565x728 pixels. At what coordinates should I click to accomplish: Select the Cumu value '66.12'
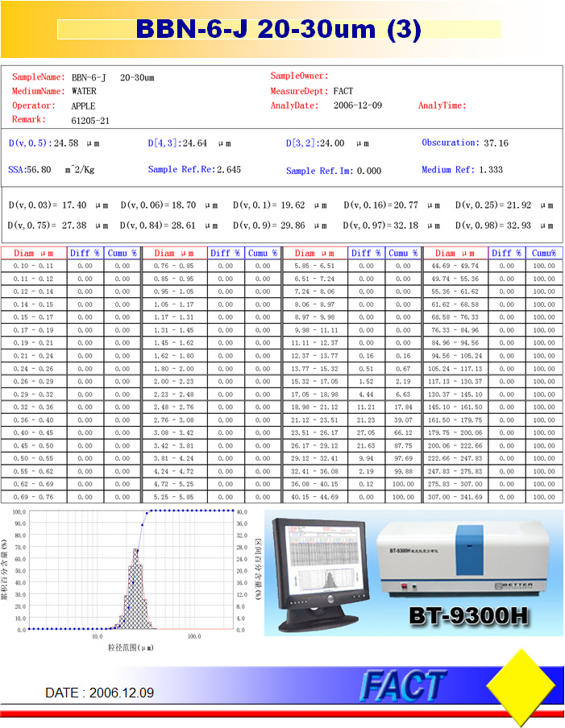point(403,432)
